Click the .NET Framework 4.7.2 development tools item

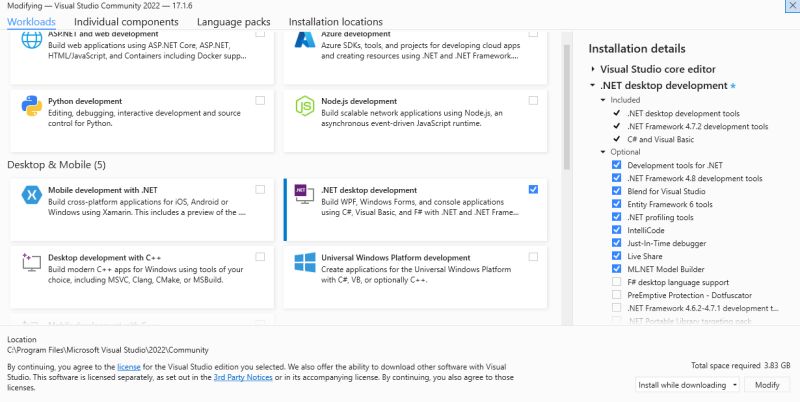pyautogui.click(x=697, y=127)
